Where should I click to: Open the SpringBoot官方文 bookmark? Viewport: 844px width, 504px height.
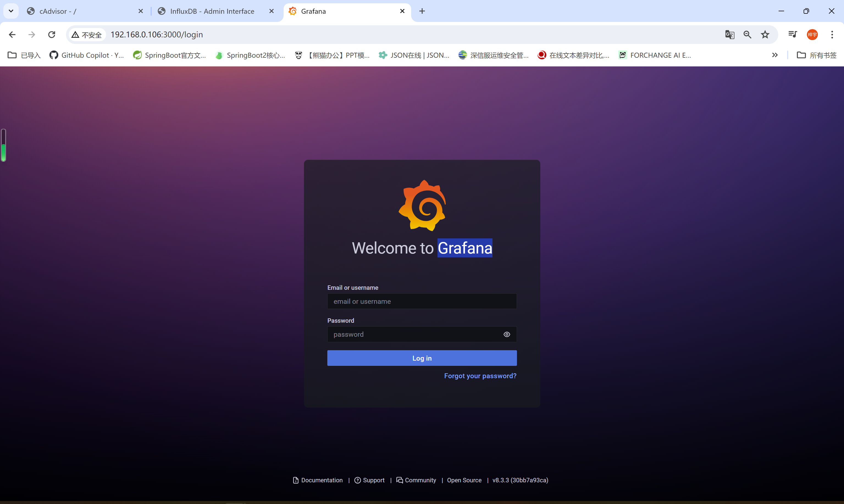pyautogui.click(x=170, y=55)
